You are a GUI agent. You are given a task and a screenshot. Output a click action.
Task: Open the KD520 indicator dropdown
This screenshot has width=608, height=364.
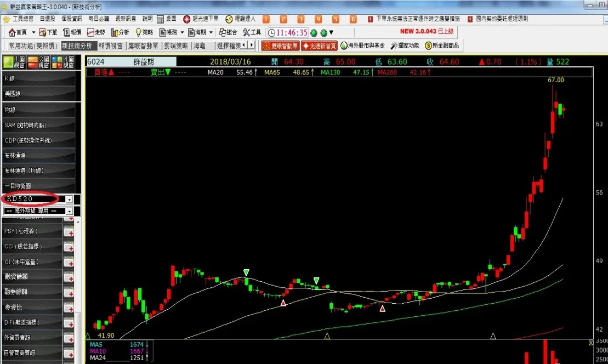(x=69, y=199)
